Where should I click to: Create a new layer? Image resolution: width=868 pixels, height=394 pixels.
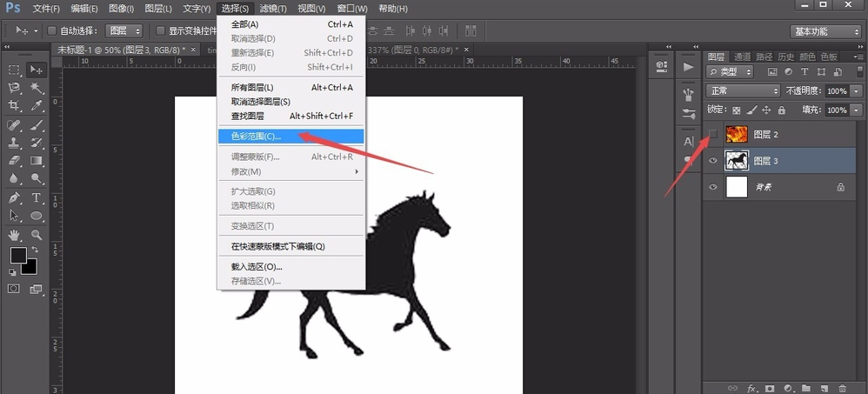(x=825, y=388)
